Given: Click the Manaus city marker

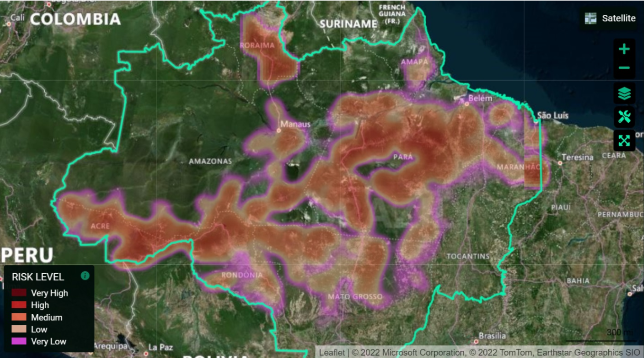Looking at the screenshot, I should pos(279,130).
